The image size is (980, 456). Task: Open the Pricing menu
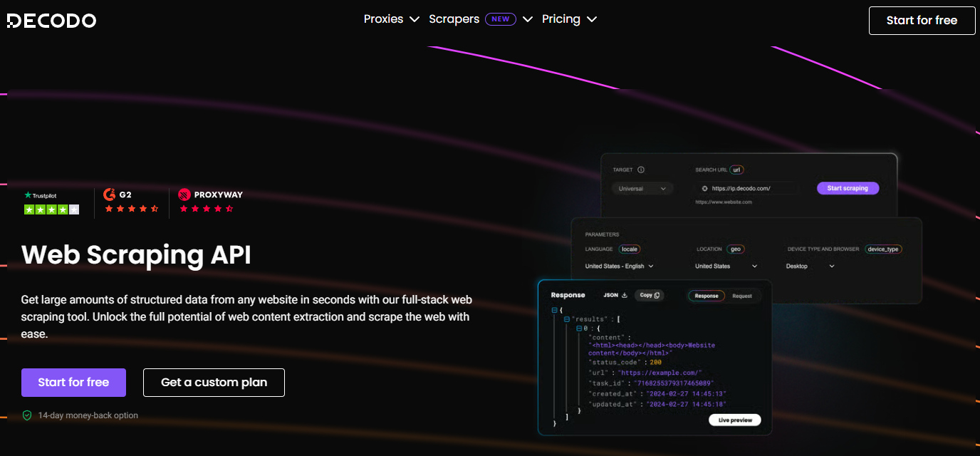[561, 19]
